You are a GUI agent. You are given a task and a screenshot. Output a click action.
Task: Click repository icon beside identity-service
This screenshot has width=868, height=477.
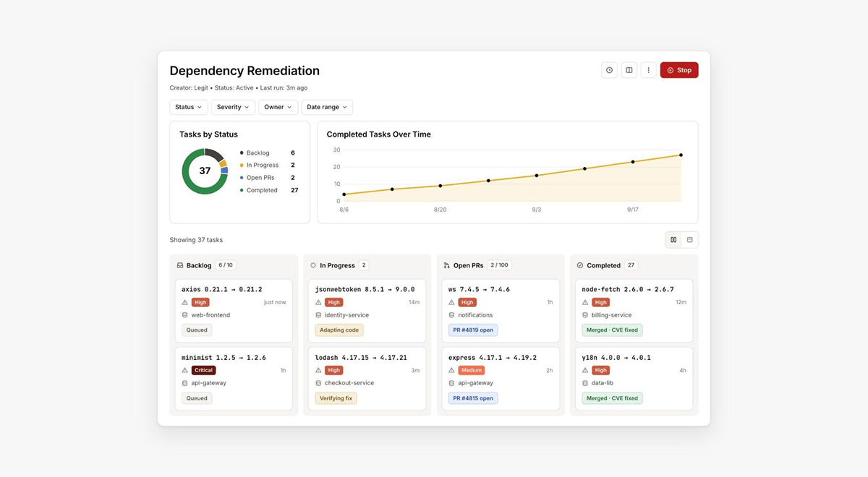[x=318, y=315]
